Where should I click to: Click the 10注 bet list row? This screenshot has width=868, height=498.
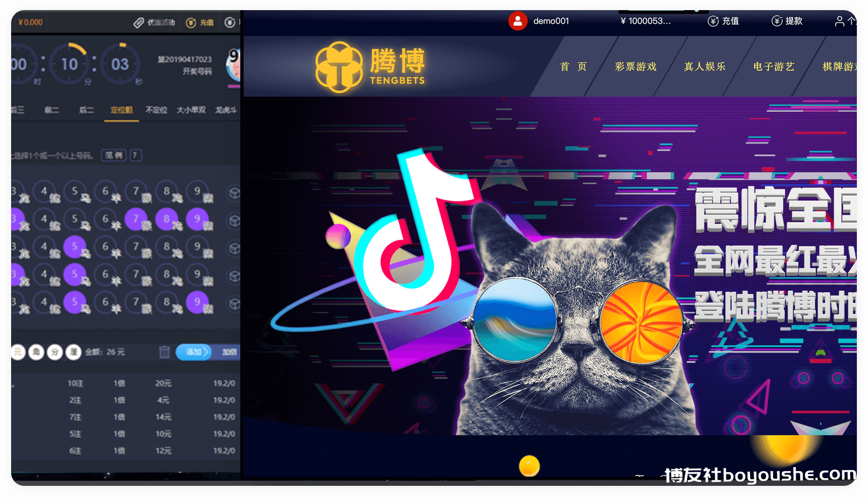pyautogui.click(x=125, y=383)
